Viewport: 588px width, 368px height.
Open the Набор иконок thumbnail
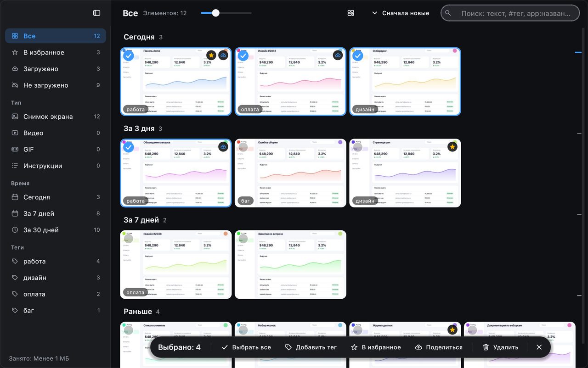pos(290,345)
